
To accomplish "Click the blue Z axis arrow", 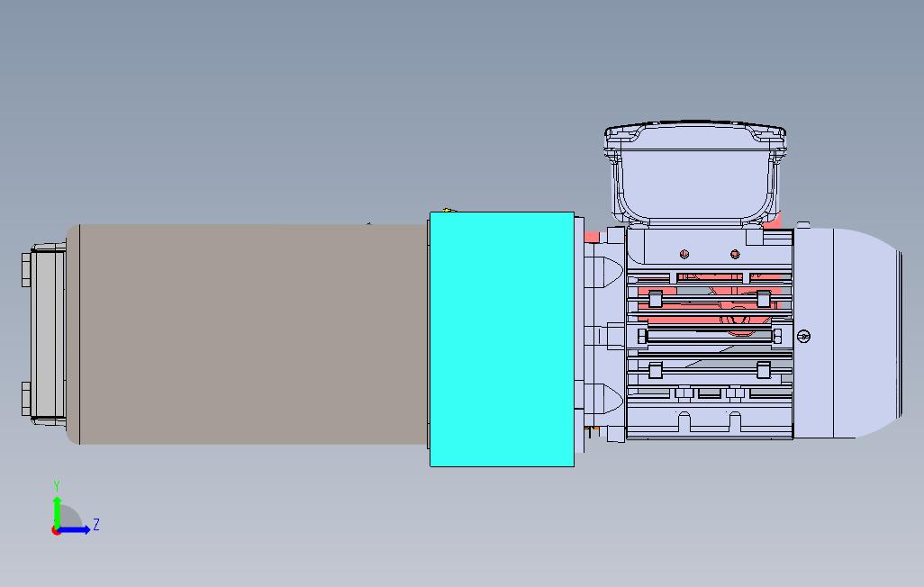I will pos(74,530).
